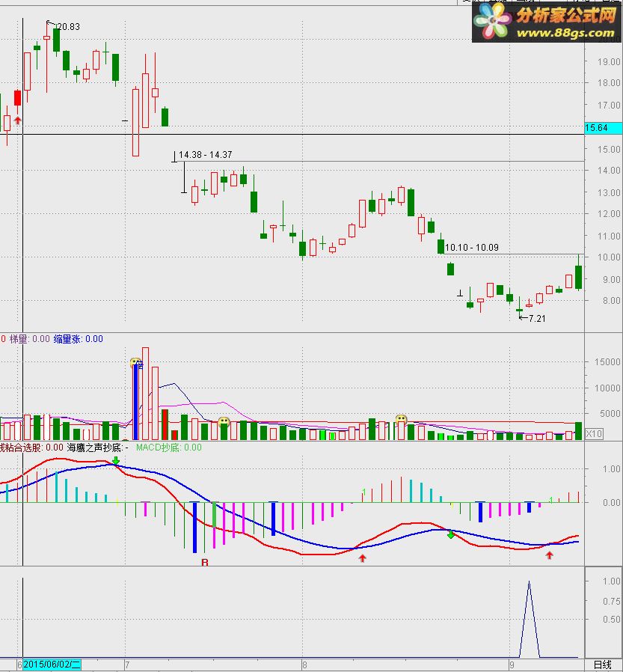Image resolution: width=623 pixels, height=672 pixels.
Task: Click the solid red candlestick above the red arrow
Action: pos(17,98)
